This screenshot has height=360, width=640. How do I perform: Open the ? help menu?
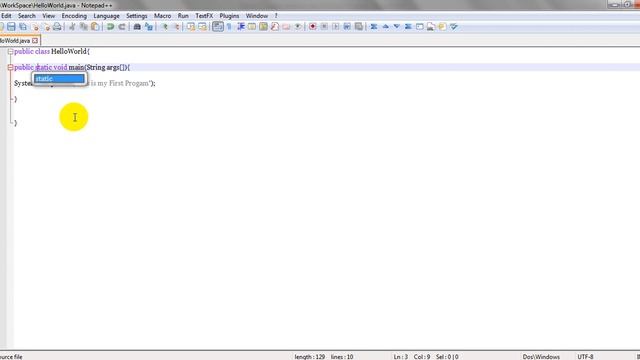tap(276, 16)
